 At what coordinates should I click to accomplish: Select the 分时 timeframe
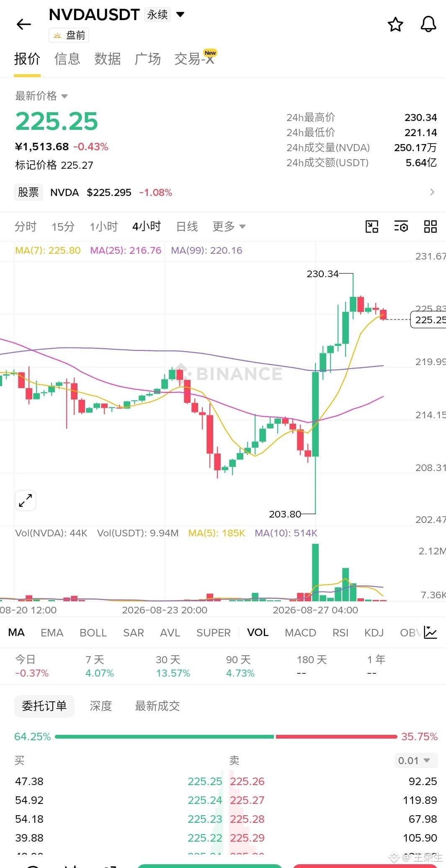[x=26, y=227]
